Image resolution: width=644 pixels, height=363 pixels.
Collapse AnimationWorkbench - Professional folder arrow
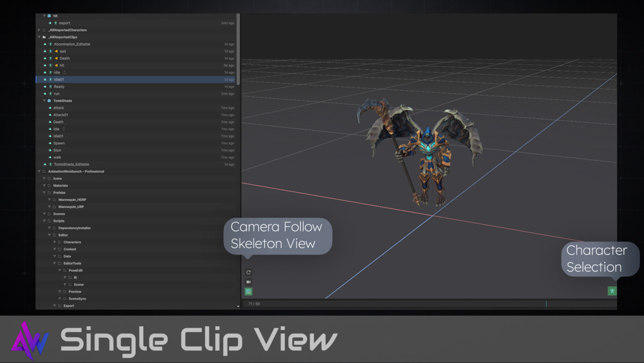point(39,171)
